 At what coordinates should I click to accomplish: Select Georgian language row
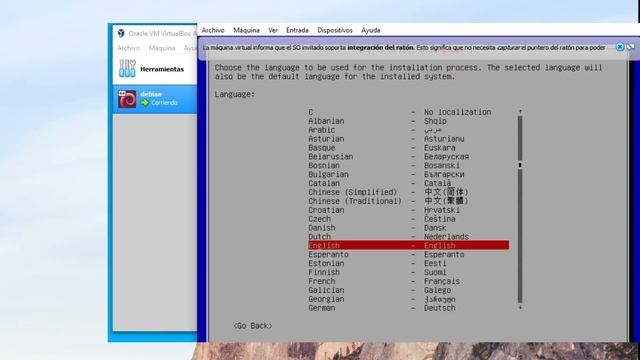[409, 299]
